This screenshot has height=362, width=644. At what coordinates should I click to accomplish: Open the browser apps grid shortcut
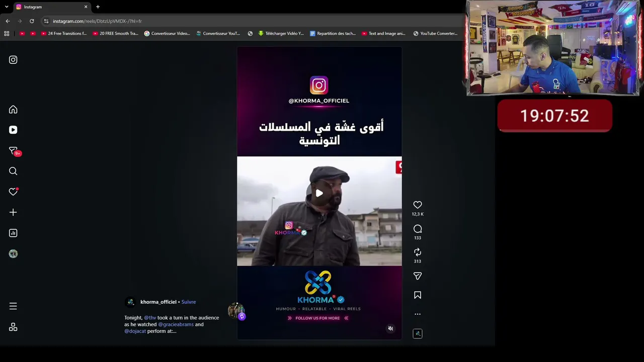(x=7, y=34)
